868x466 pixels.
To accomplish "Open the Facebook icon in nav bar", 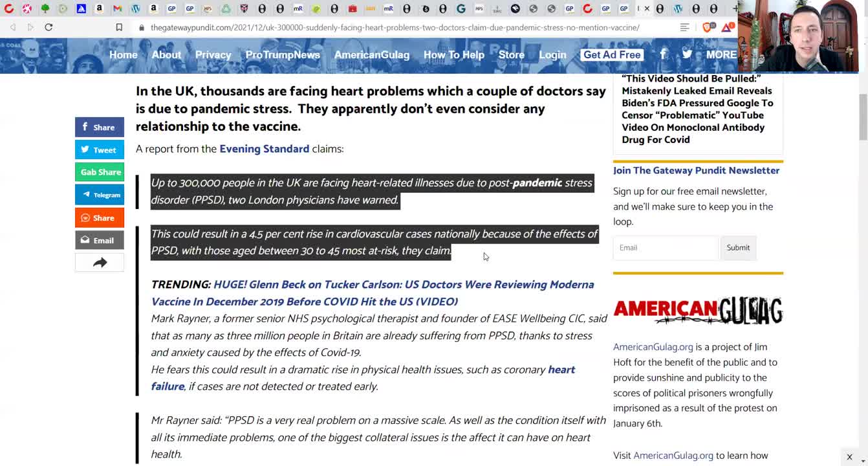I will 663,54.
